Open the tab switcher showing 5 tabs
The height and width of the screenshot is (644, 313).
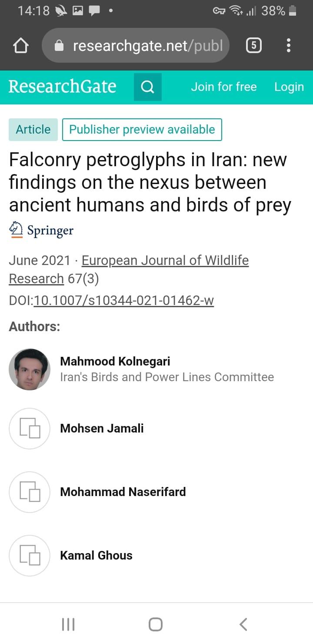(254, 46)
